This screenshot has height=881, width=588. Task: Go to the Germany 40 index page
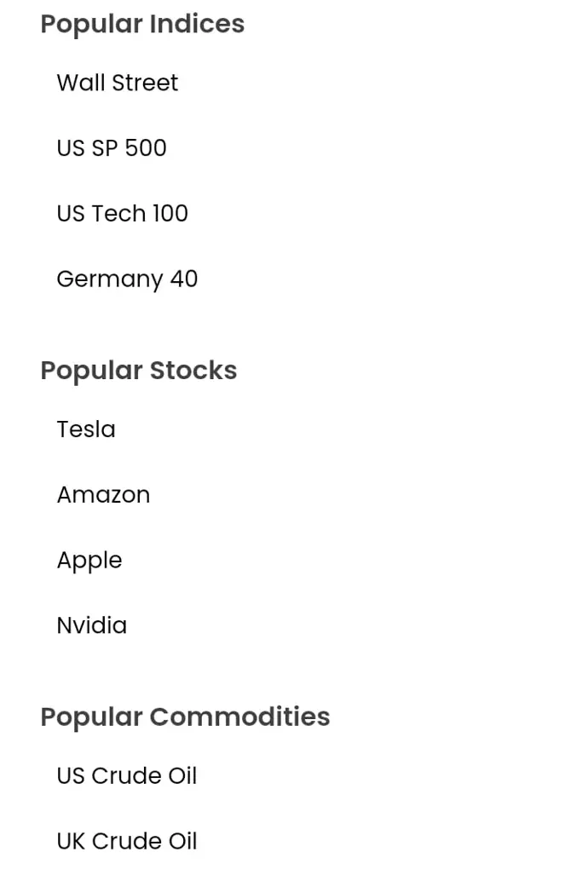point(127,279)
